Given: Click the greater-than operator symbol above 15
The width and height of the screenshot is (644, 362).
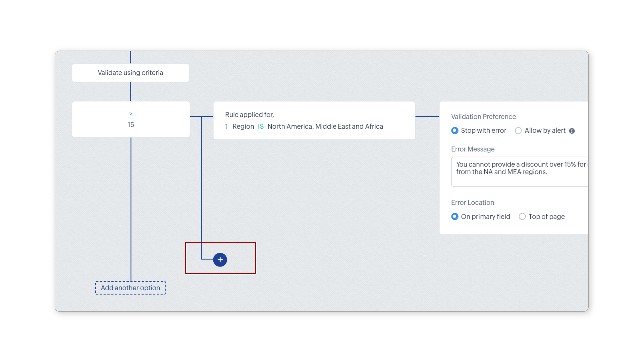Looking at the screenshot, I should 131,114.
